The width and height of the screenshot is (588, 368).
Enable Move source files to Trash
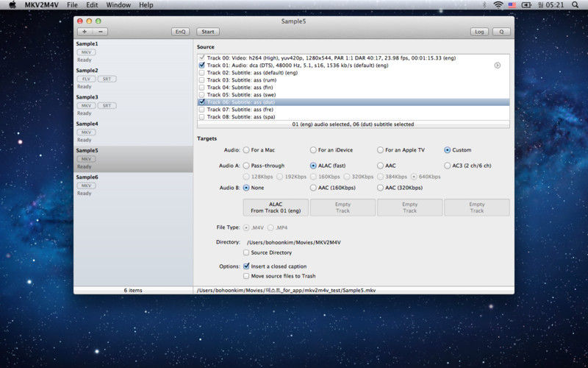(246, 276)
